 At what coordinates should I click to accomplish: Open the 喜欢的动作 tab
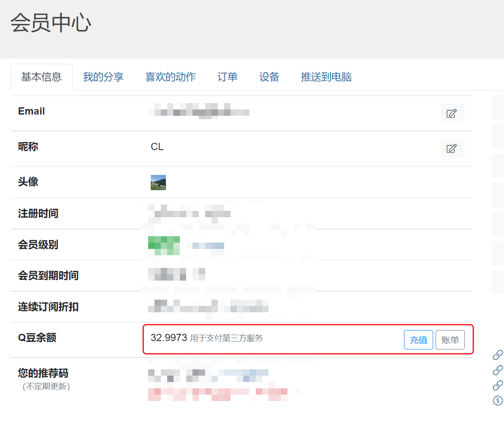171,77
